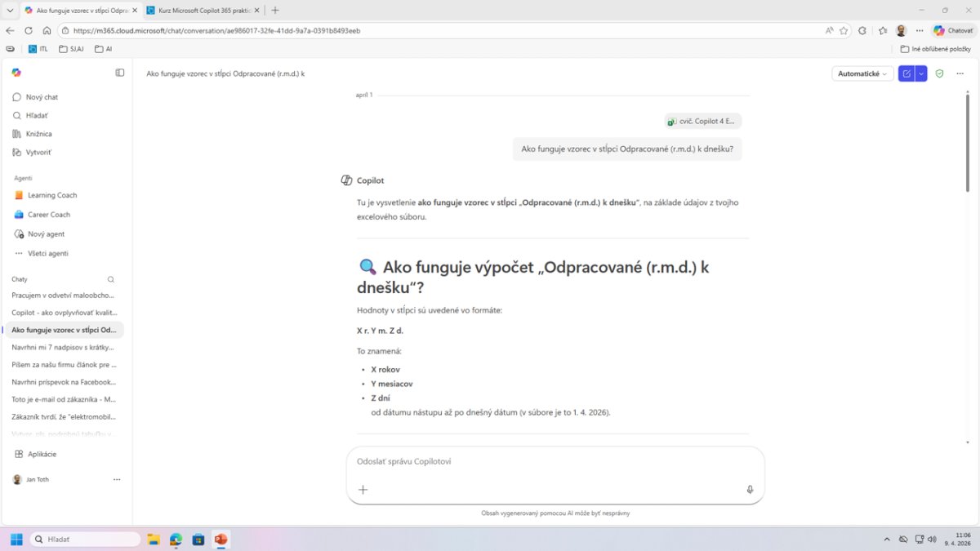The height and width of the screenshot is (551, 980).
Task: Start a new chat (Nový chat)
Action: 42,97
